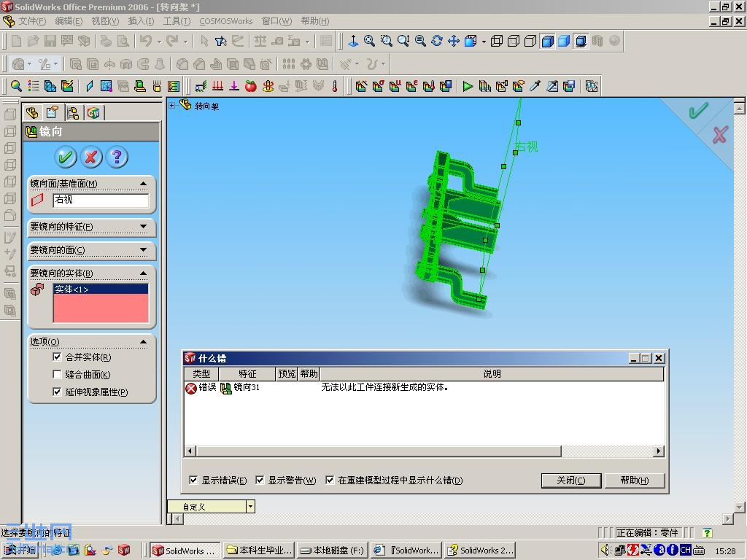The width and height of the screenshot is (747, 560).
Task: Click the 关闭 button in error dialog
Action: click(x=571, y=480)
